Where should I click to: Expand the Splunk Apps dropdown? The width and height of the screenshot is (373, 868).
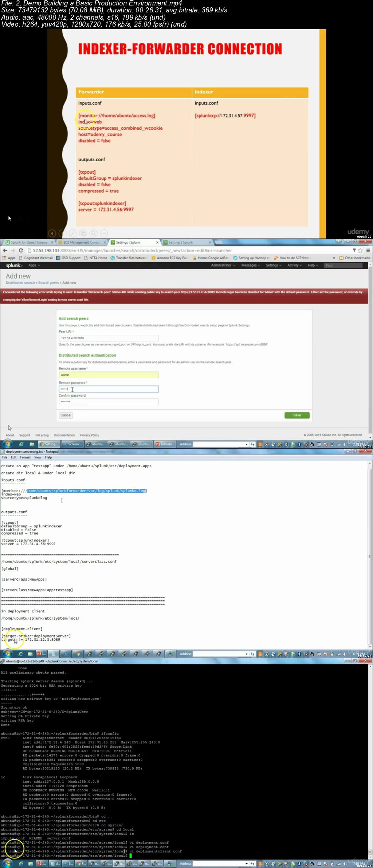tap(34, 266)
